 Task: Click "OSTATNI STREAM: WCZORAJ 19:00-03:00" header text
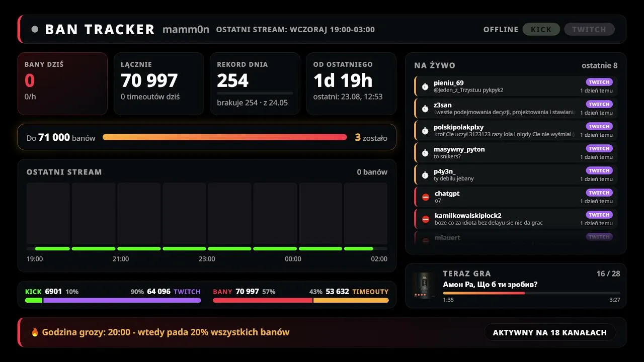pos(295,29)
